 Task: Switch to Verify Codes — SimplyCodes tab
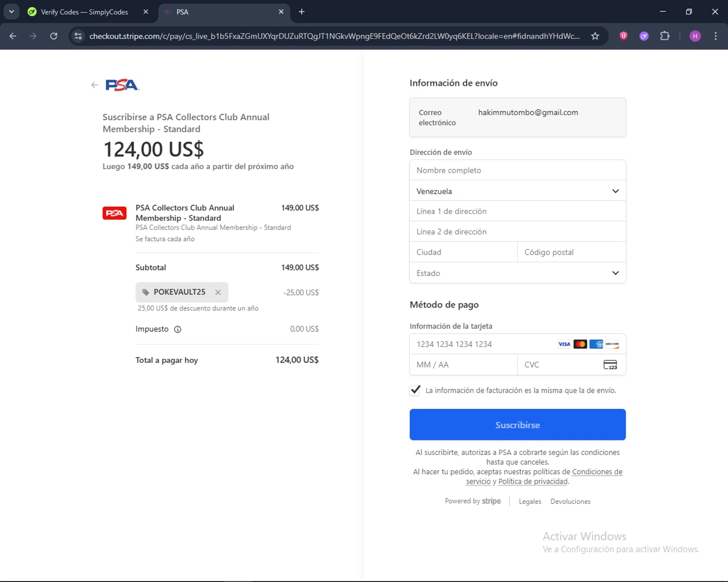coord(84,12)
